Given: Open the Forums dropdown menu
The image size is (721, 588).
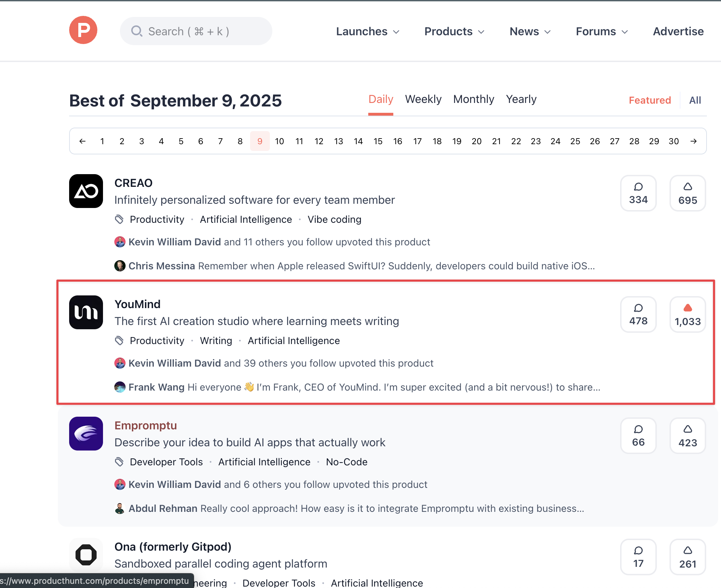Looking at the screenshot, I should click(x=602, y=31).
